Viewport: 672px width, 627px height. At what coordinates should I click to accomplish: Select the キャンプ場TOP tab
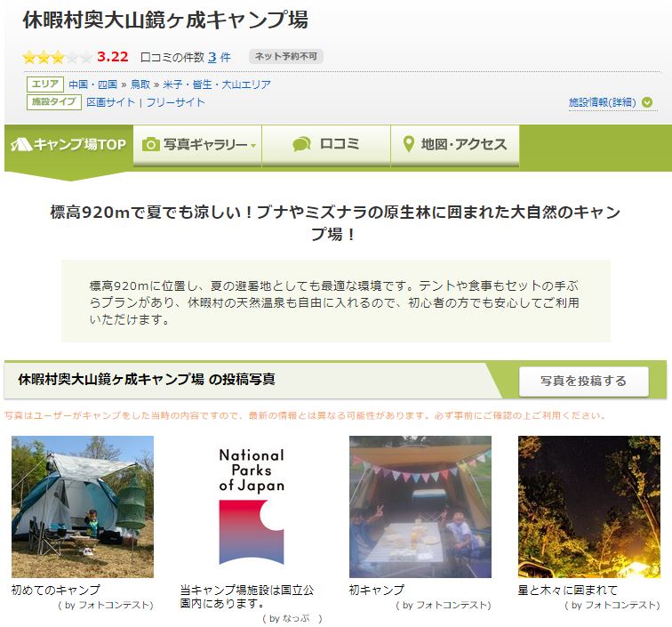pos(68,145)
